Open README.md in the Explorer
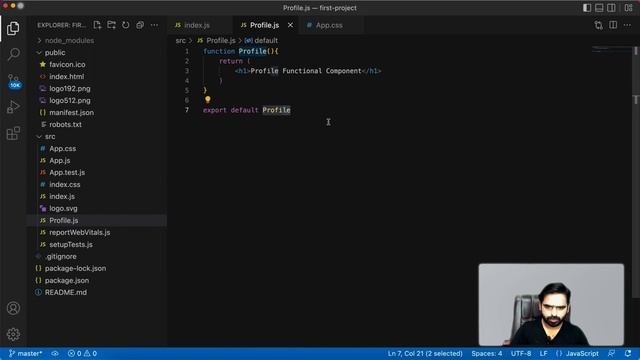Screen dimensions: 640x360 97,292
